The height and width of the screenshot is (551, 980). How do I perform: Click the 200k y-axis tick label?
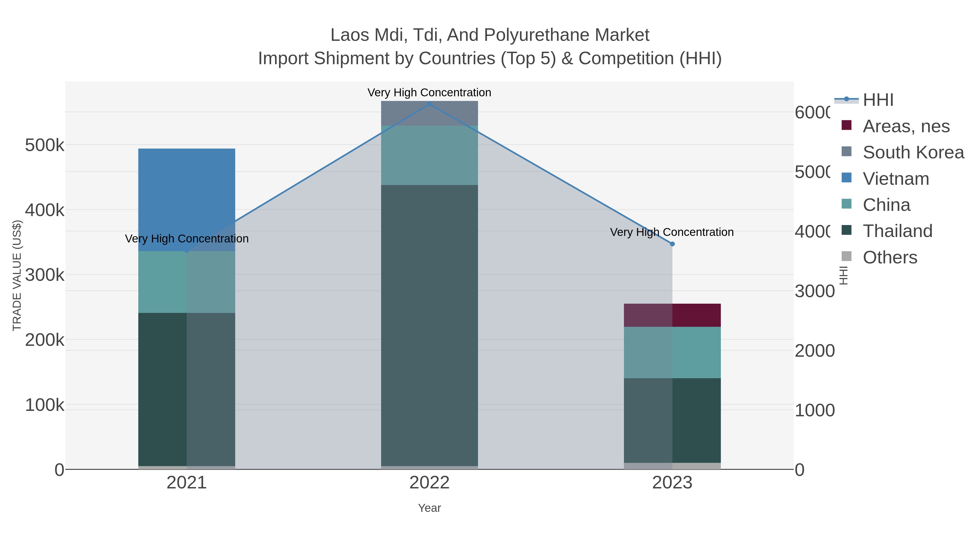point(45,340)
